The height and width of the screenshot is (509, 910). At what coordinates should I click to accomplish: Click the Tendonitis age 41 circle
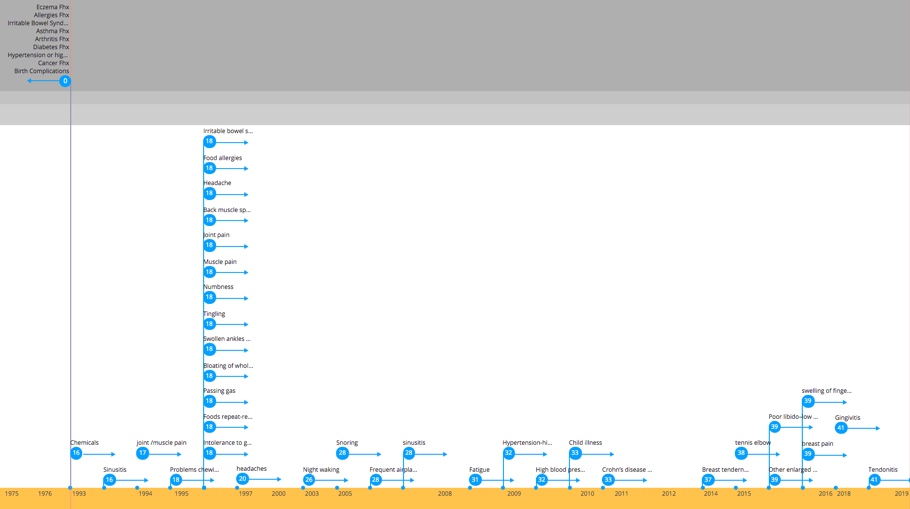874,480
